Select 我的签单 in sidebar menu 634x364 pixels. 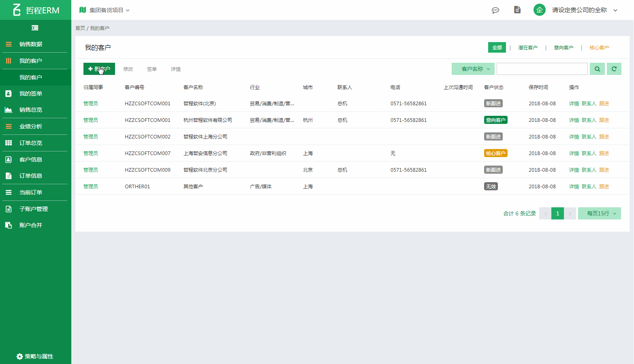[x=31, y=94]
